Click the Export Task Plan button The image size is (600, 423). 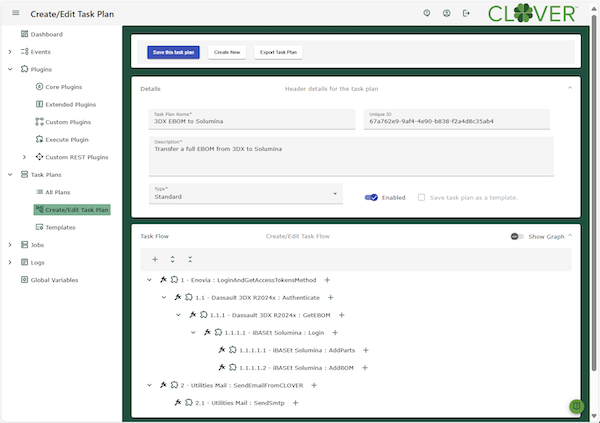coord(278,52)
